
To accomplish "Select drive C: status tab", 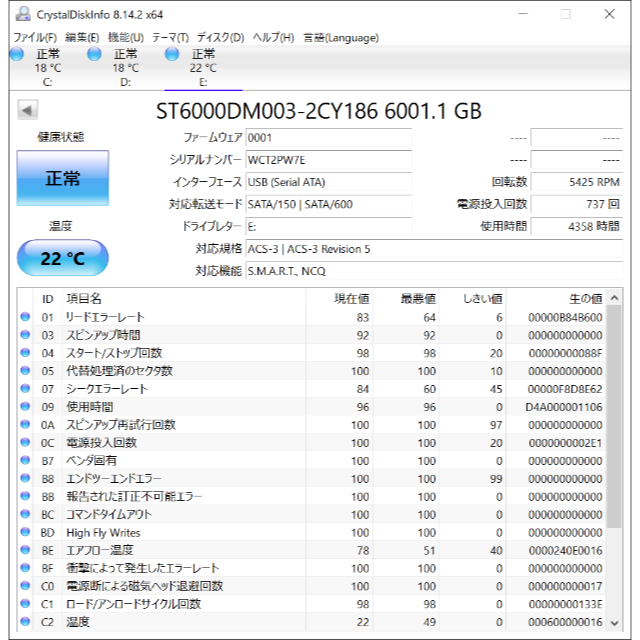I will point(48,67).
